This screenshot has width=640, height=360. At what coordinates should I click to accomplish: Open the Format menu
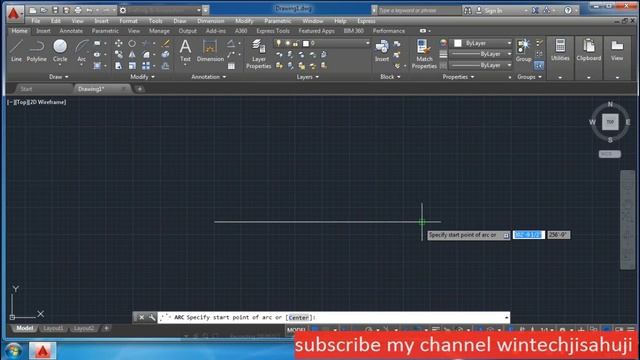pos(128,21)
